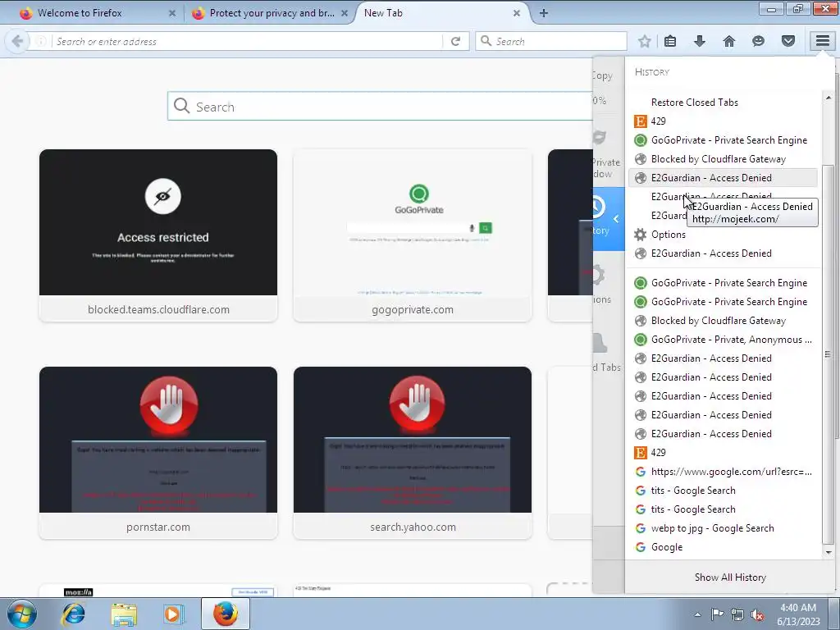Open the Firefox hamburger menu
The width and height of the screenshot is (840, 630).
point(822,41)
